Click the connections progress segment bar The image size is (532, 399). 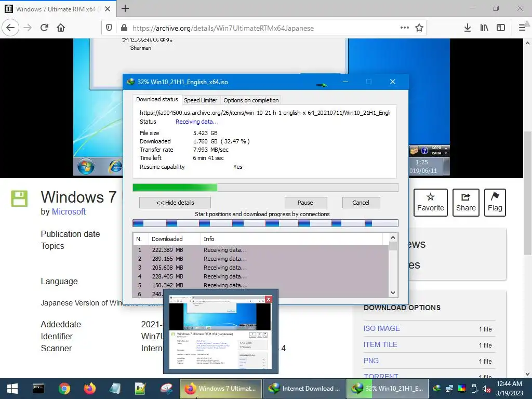tap(265, 223)
